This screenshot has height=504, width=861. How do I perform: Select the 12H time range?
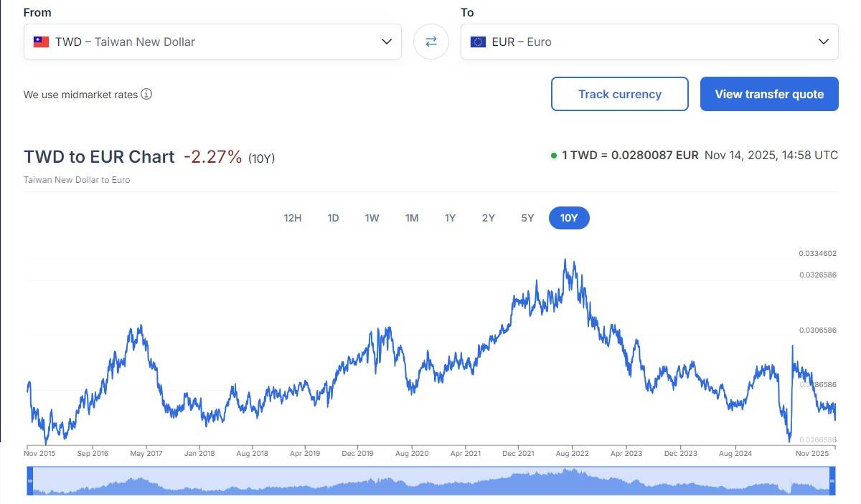[x=293, y=218]
